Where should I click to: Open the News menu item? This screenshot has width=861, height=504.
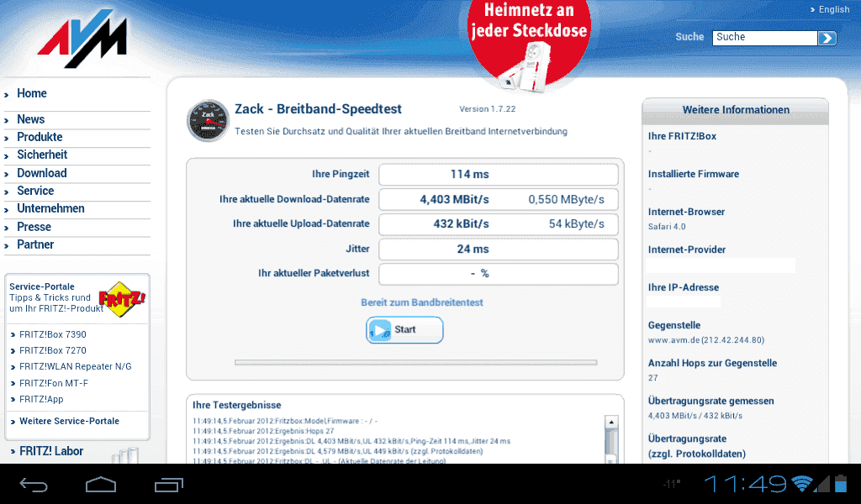pos(31,119)
